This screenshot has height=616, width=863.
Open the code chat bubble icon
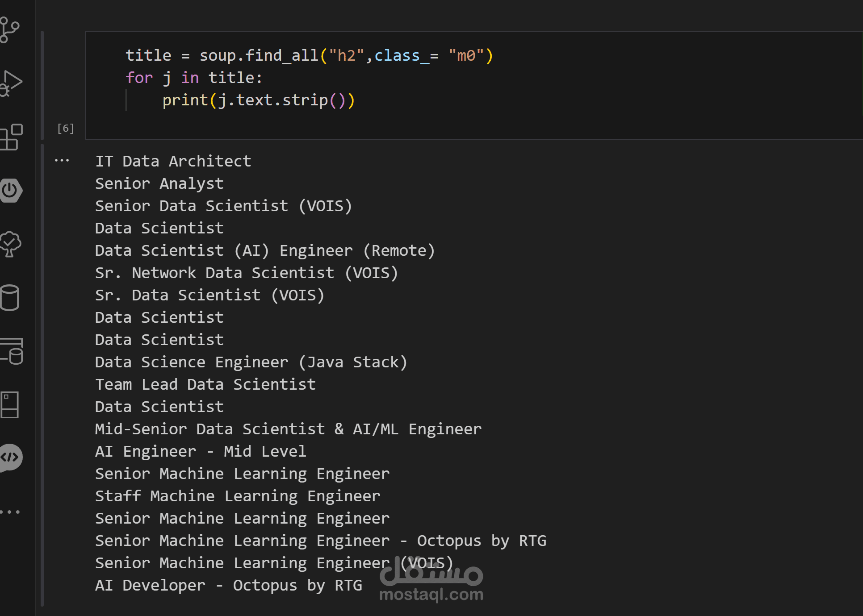(11, 458)
